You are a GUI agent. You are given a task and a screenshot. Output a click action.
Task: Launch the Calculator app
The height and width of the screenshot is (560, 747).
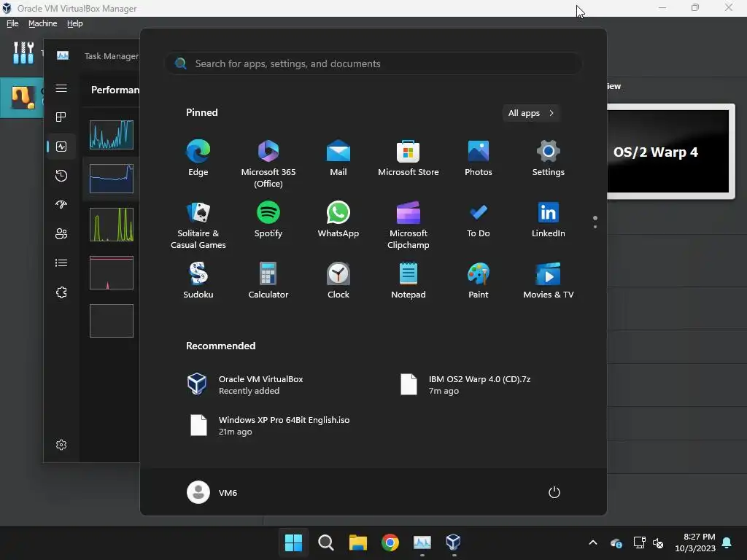(x=268, y=281)
